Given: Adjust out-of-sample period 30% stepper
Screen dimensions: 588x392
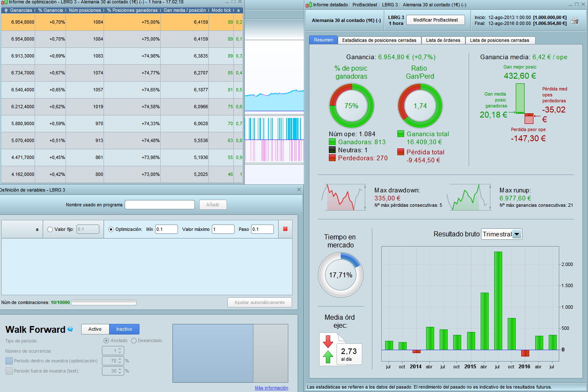Looking at the screenshot, I should click(120, 371).
